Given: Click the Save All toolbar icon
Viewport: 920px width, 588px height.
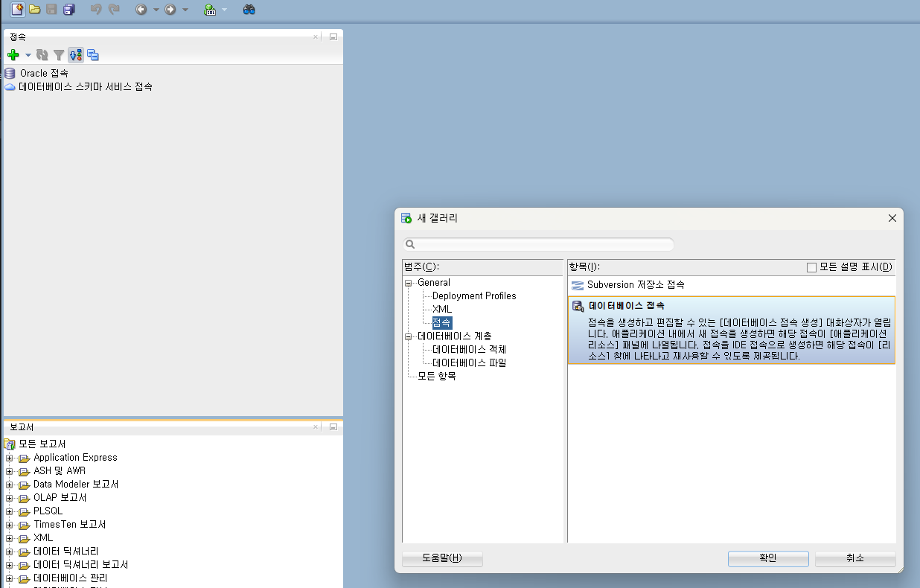Looking at the screenshot, I should coord(69,10).
